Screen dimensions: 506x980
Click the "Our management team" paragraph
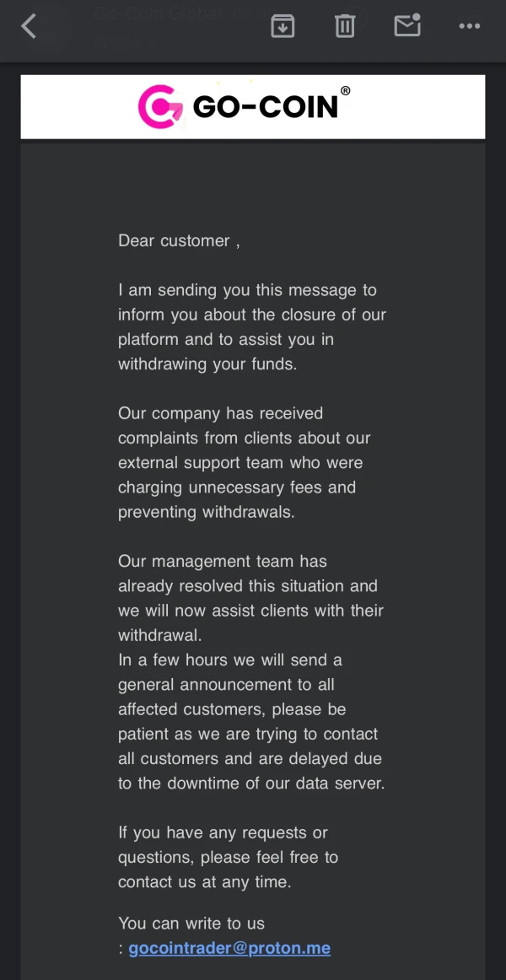[x=250, y=598]
